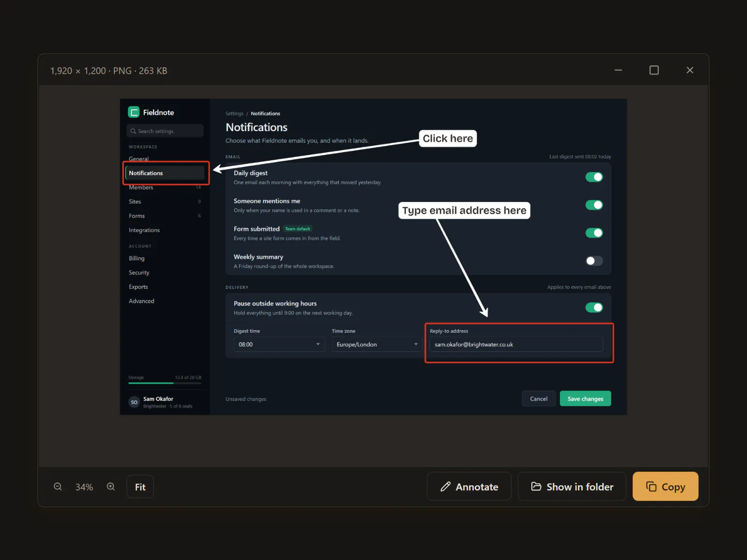The image size is (747, 560).
Task: Open Billing under Account
Action: 137,259
